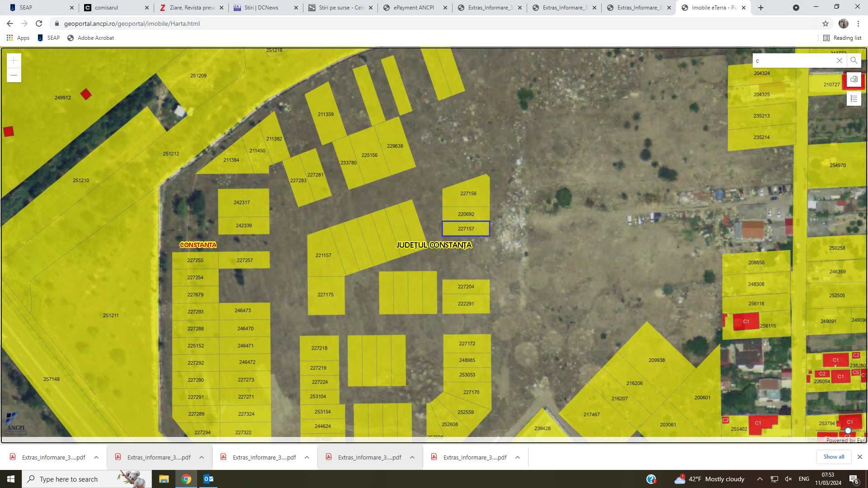
Task: Open Chrome from the taskbar
Action: [186, 479]
